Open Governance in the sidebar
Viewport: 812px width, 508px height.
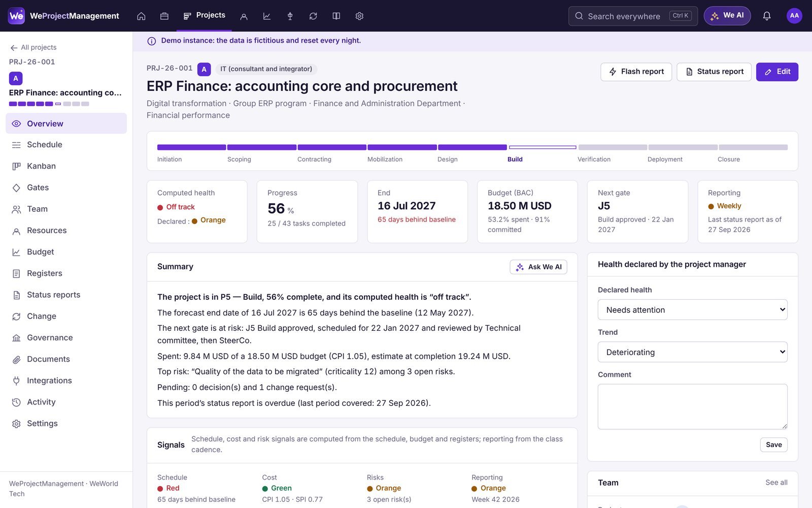click(66, 338)
